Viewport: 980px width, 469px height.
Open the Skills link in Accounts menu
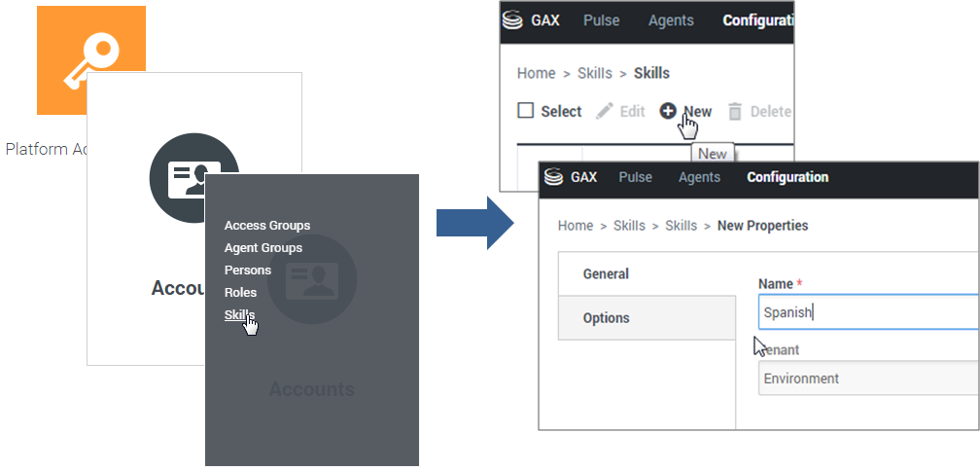(x=239, y=314)
